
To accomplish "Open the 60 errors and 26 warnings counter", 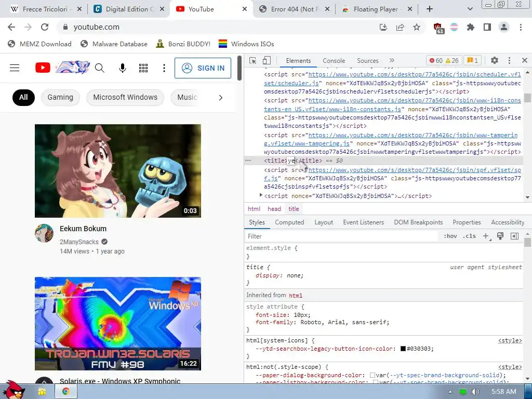I will 444,61.
